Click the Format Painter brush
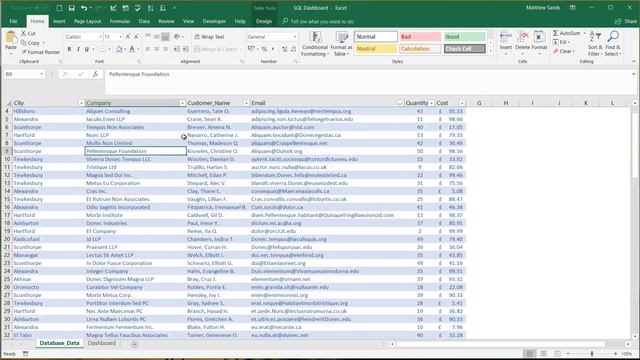 tap(24, 52)
